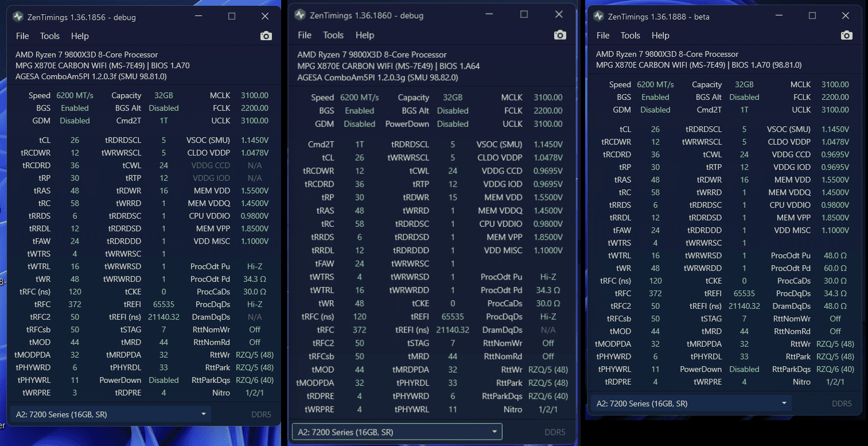Viewport: 868px width, 446px height.
Task: Click the screenshot camera icon in ZenTimings 1.36.1888 beta
Action: click(846, 36)
